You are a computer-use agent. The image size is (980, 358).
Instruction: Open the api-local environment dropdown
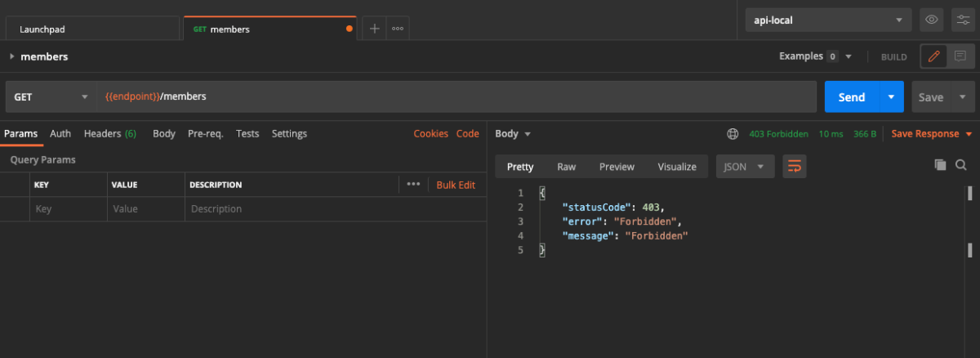pyautogui.click(x=828, y=20)
